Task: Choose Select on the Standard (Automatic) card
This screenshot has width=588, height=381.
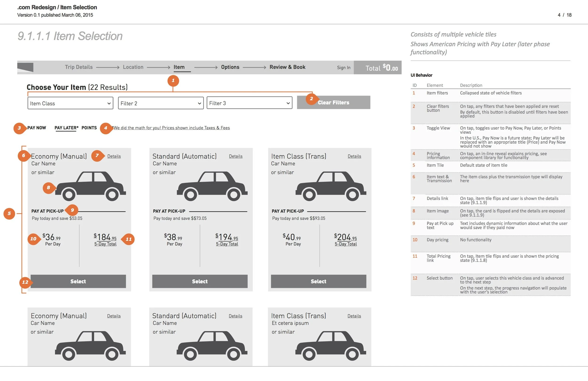Action: point(200,281)
